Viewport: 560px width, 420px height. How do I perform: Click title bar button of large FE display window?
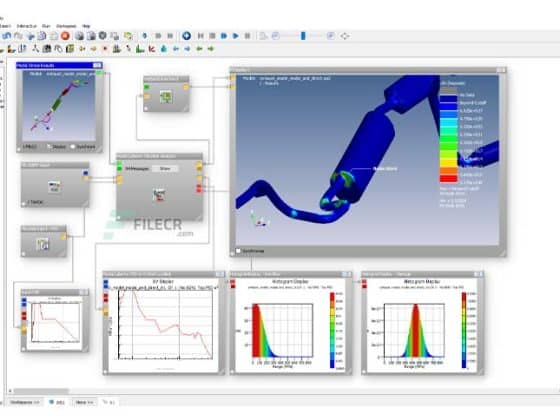pyautogui.click(x=501, y=70)
